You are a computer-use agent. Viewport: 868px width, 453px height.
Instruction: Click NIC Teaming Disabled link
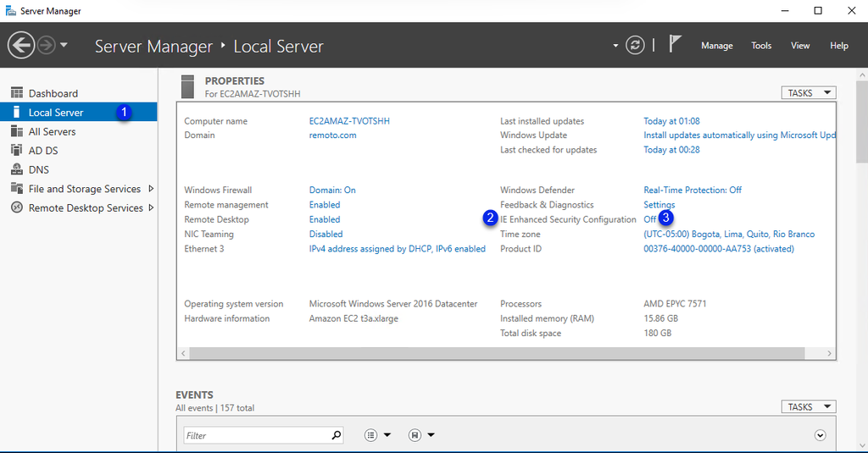325,234
